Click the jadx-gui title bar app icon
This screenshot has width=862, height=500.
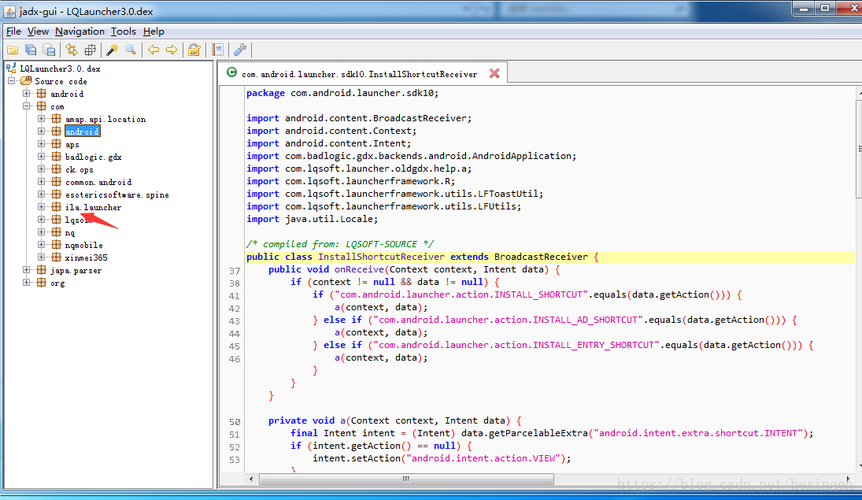coord(9,11)
